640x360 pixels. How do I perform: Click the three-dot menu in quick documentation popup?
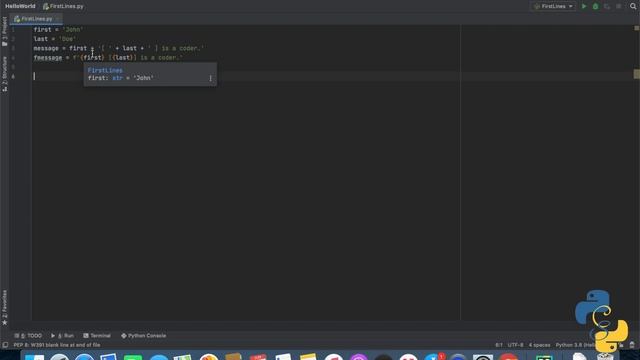pos(211,78)
